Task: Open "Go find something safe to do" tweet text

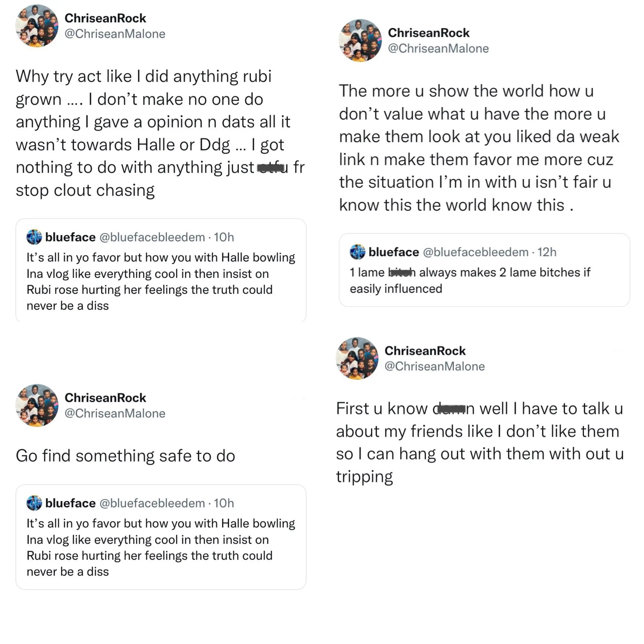Action: point(125,456)
